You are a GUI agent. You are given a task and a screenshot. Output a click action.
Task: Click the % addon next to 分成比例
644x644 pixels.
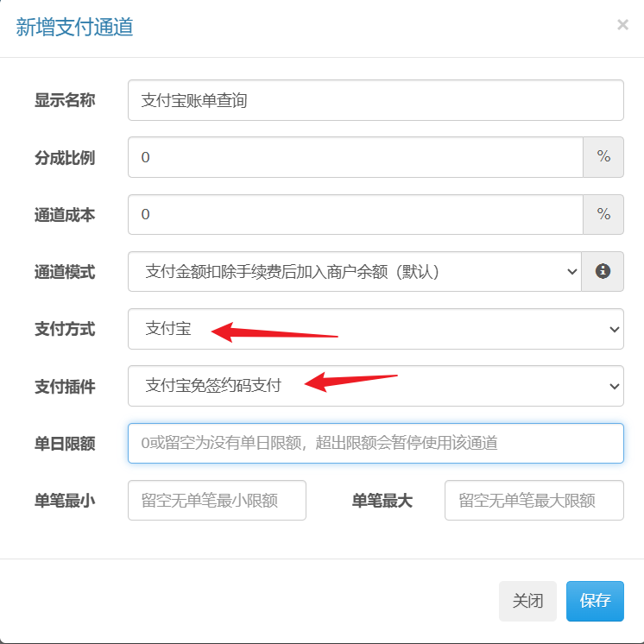[603, 157]
